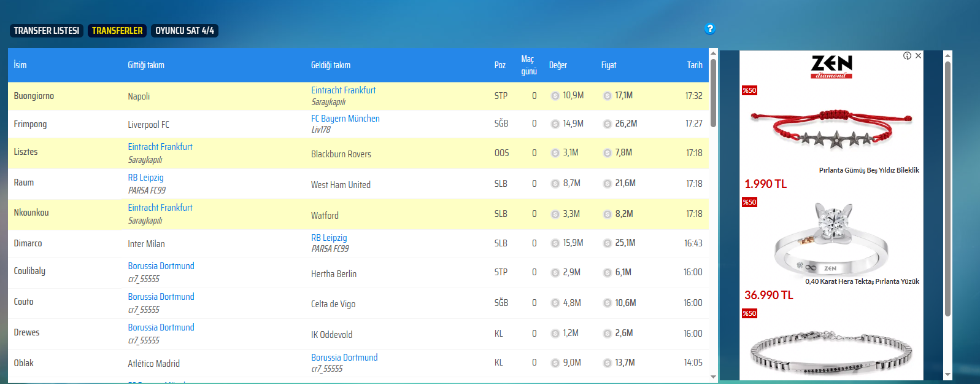Open the 1.990 TL bracelet price
Viewport: 980px width, 384px height.
tap(766, 184)
